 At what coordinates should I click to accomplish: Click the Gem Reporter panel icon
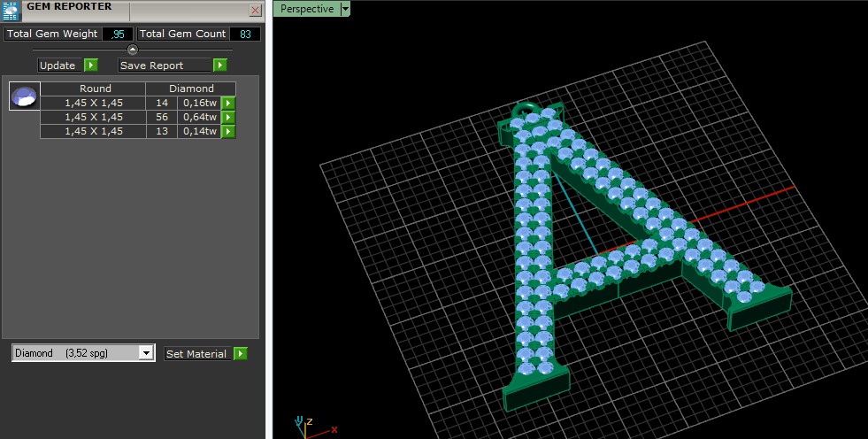tap(11, 12)
